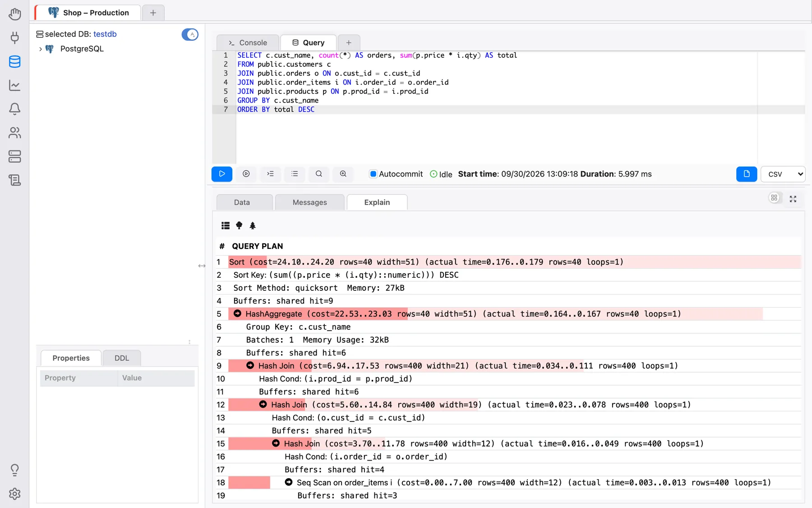Add new connection tab next to Shop – Production
Image resolution: width=812 pixels, height=508 pixels.
[x=153, y=13]
